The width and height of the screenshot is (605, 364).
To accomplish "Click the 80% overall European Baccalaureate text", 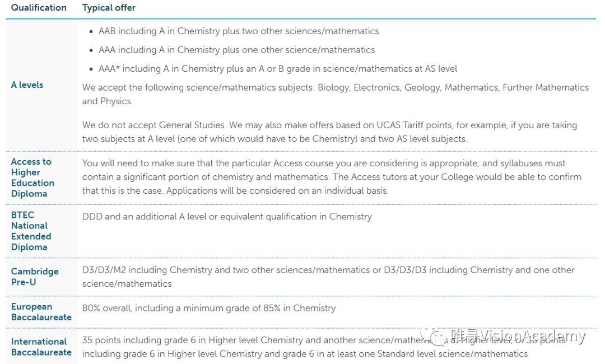I will click(x=209, y=308).
